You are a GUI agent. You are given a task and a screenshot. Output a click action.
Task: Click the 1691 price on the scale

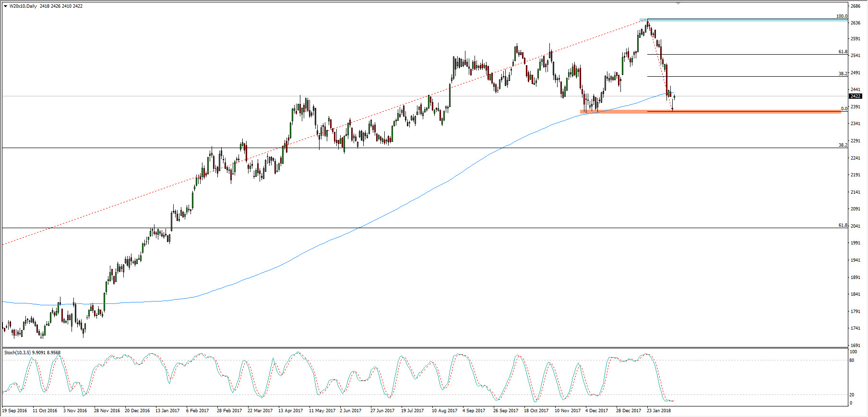coord(856,345)
